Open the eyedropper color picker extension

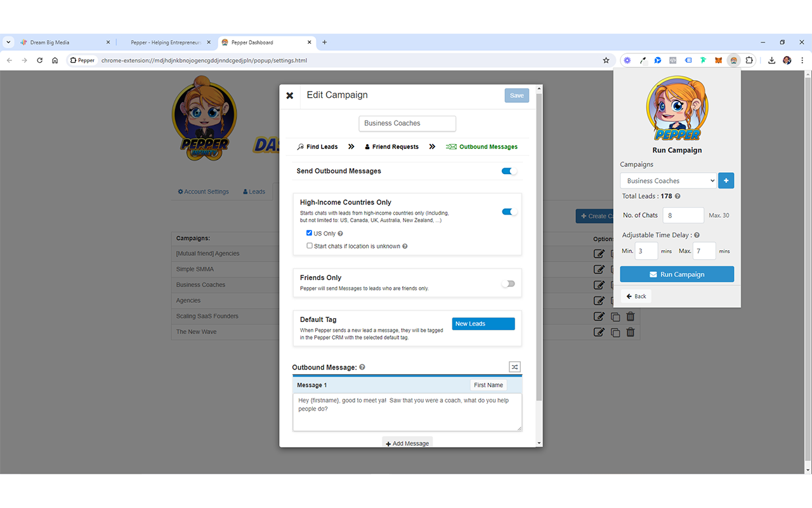point(643,60)
